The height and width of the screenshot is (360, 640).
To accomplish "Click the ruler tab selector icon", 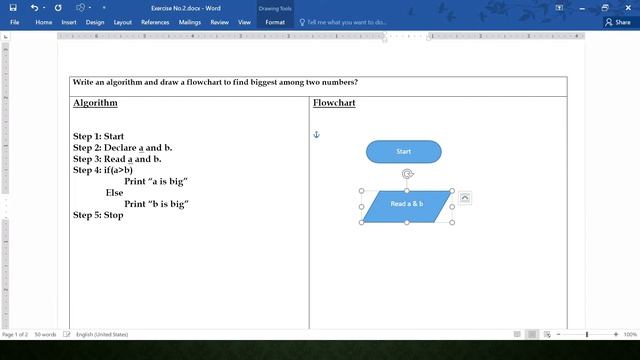I will (5, 37).
